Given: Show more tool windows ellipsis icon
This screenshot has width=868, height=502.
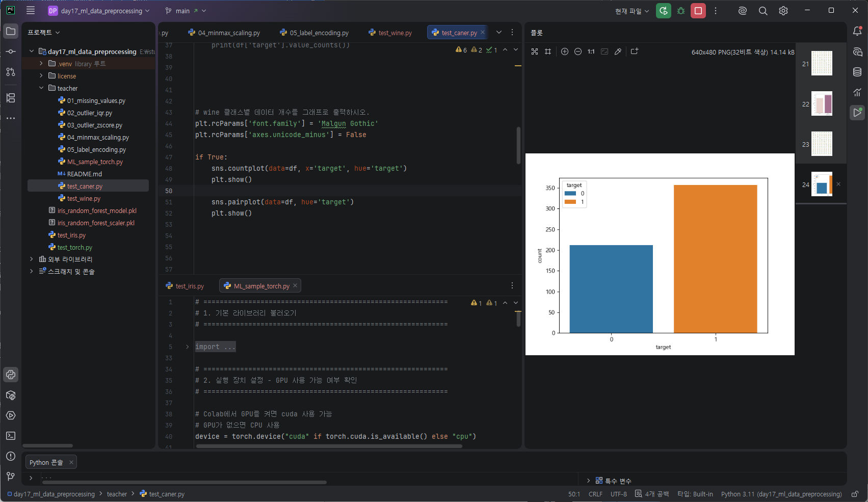Looking at the screenshot, I should [11, 118].
